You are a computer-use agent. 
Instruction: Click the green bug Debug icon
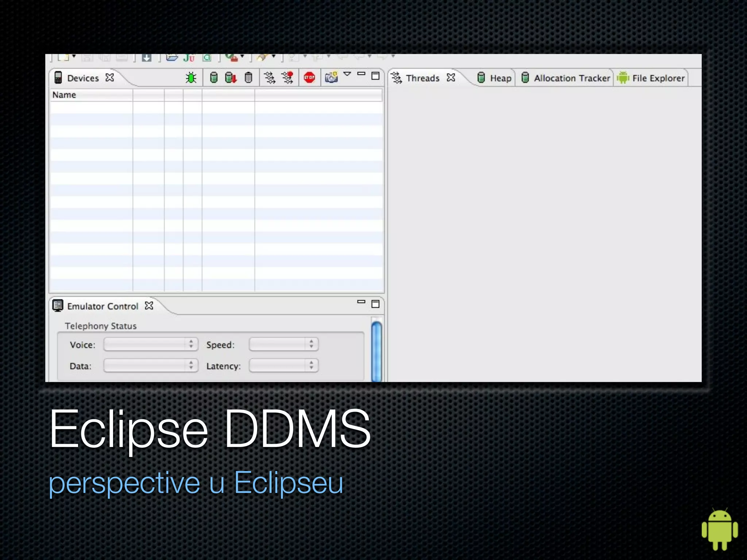191,78
